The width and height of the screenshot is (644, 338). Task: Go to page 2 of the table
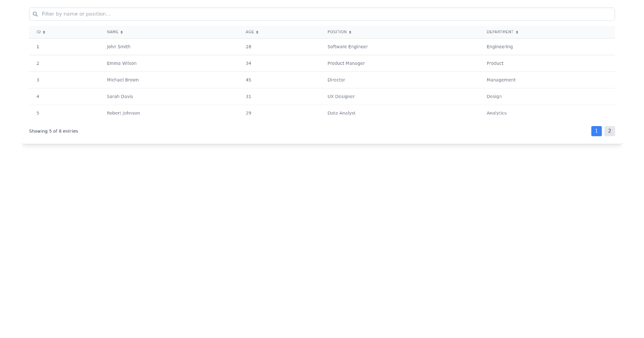tap(609, 131)
